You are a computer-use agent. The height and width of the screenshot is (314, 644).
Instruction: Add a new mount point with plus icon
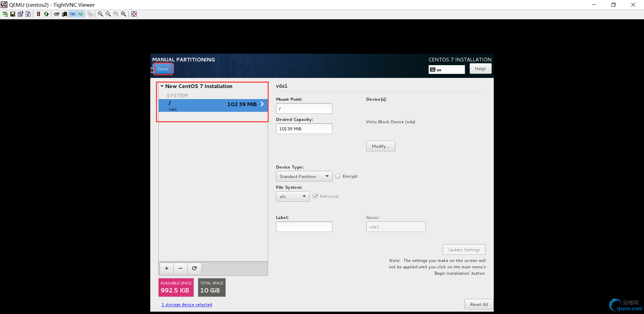[x=167, y=268]
